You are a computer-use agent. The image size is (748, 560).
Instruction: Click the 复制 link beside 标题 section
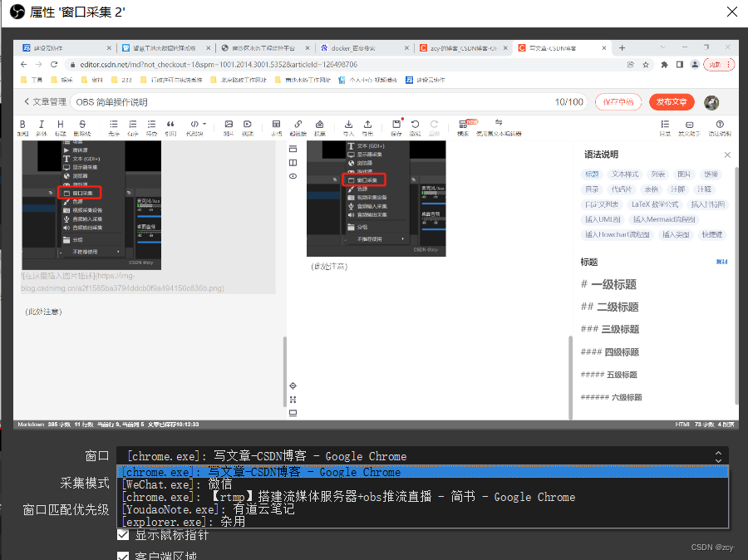[x=721, y=262]
